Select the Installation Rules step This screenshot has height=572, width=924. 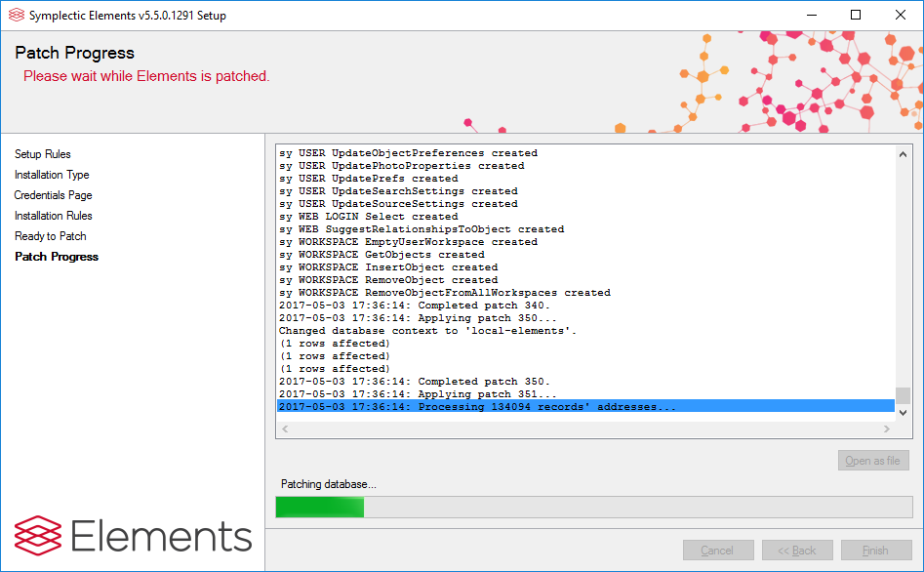click(53, 216)
